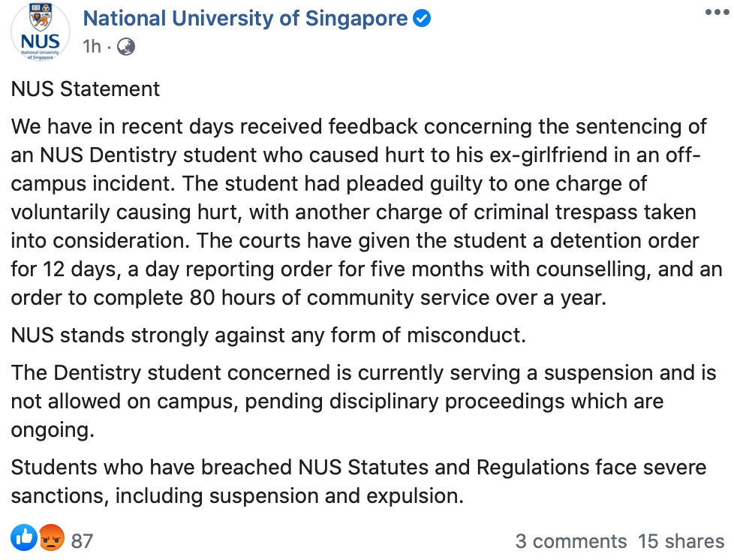Image resolution: width=734 pixels, height=560 pixels.
Task: Open the list of 87 reactions
Action: (x=82, y=540)
